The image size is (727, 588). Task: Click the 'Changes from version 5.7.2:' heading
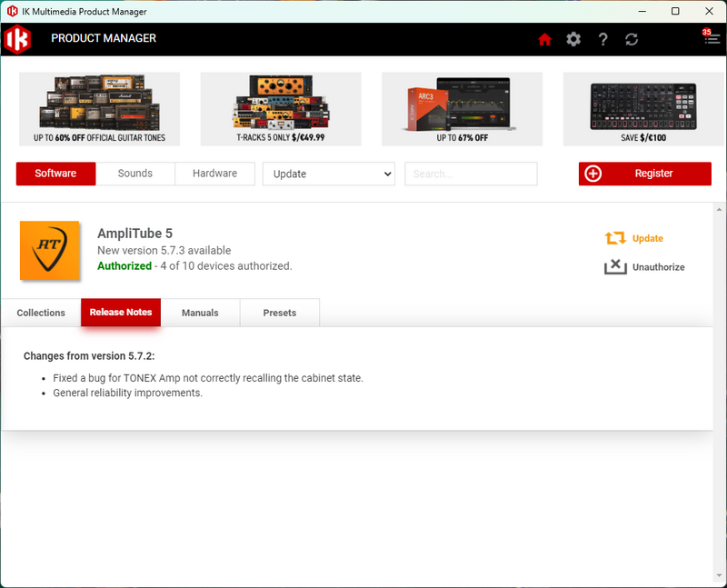(89, 355)
